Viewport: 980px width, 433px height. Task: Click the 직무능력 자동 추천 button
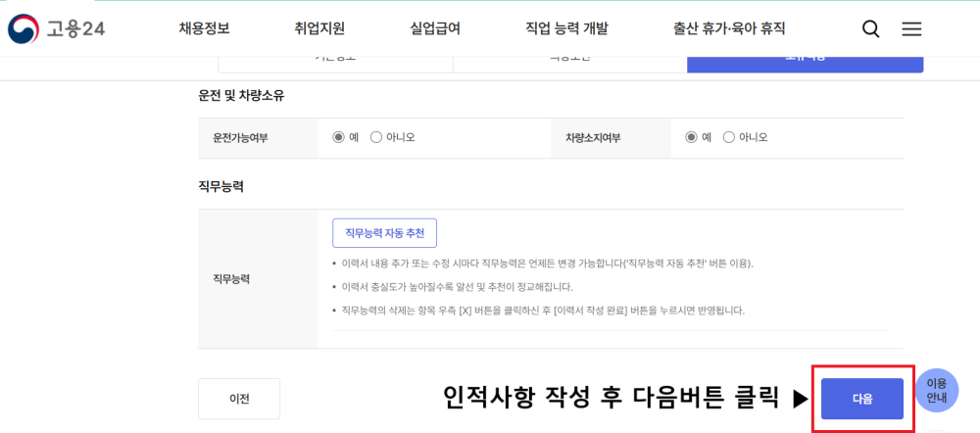click(x=384, y=233)
